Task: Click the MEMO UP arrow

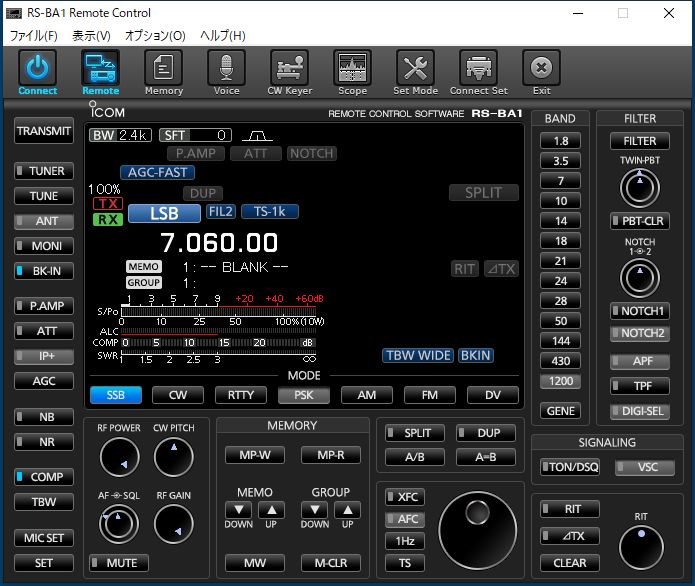Action: pos(271,510)
